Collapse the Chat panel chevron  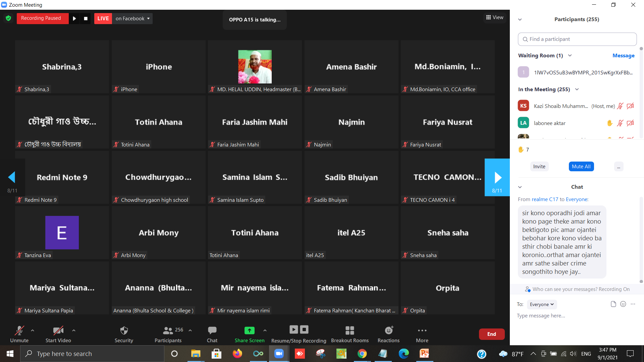[520, 187]
